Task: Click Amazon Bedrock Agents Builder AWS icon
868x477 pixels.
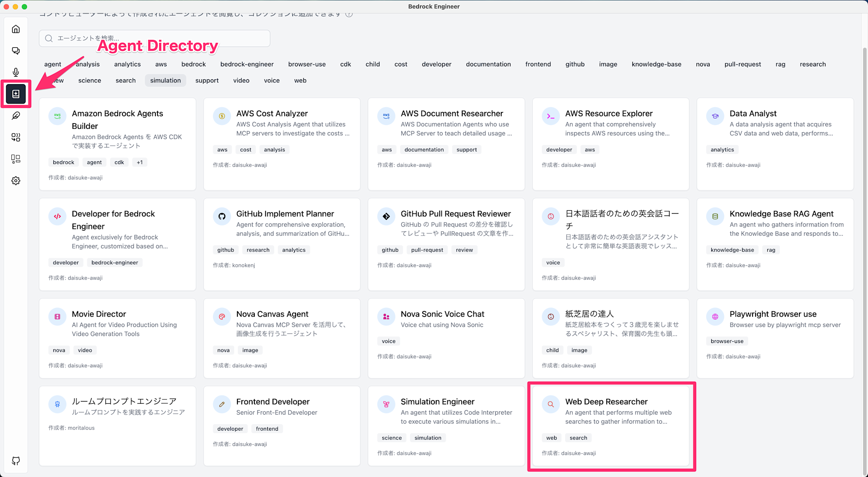Action: click(x=57, y=116)
